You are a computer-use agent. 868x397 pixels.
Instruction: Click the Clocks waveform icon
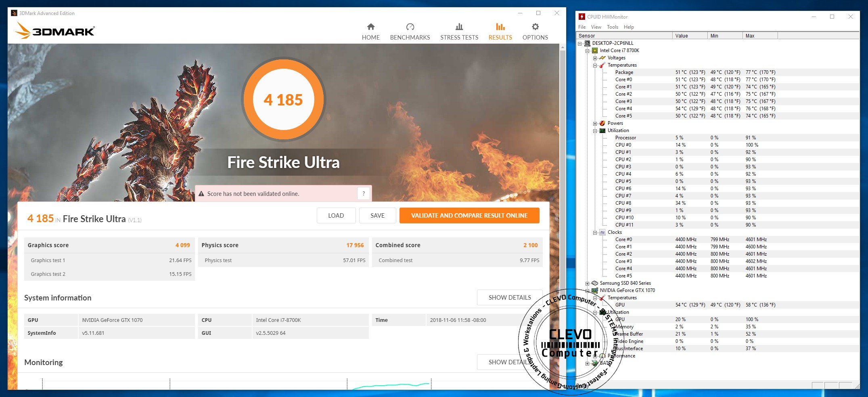point(602,232)
